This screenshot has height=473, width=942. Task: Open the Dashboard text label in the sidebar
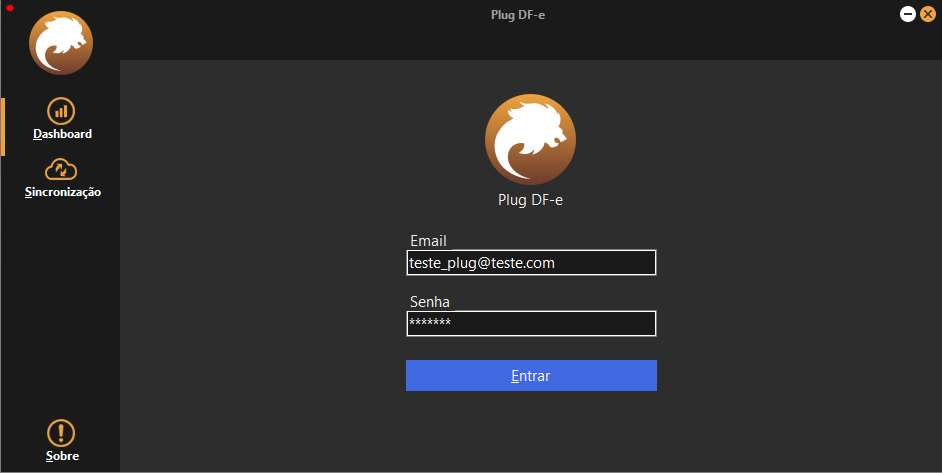(x=62, y=134)
